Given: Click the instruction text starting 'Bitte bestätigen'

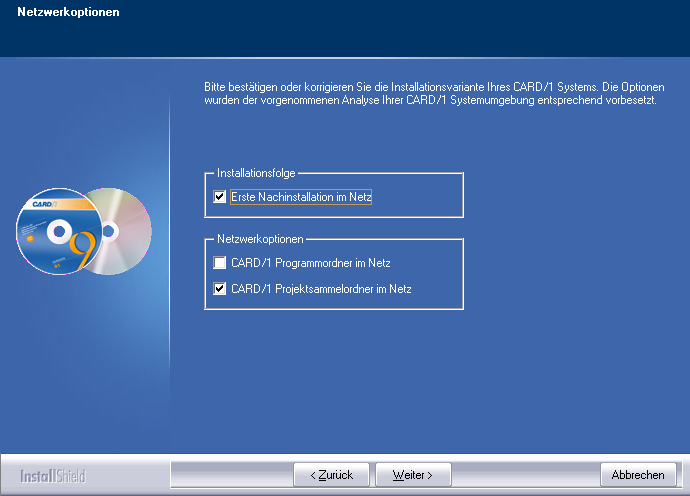Looking at the screenshot, I should tap(434, 93).
